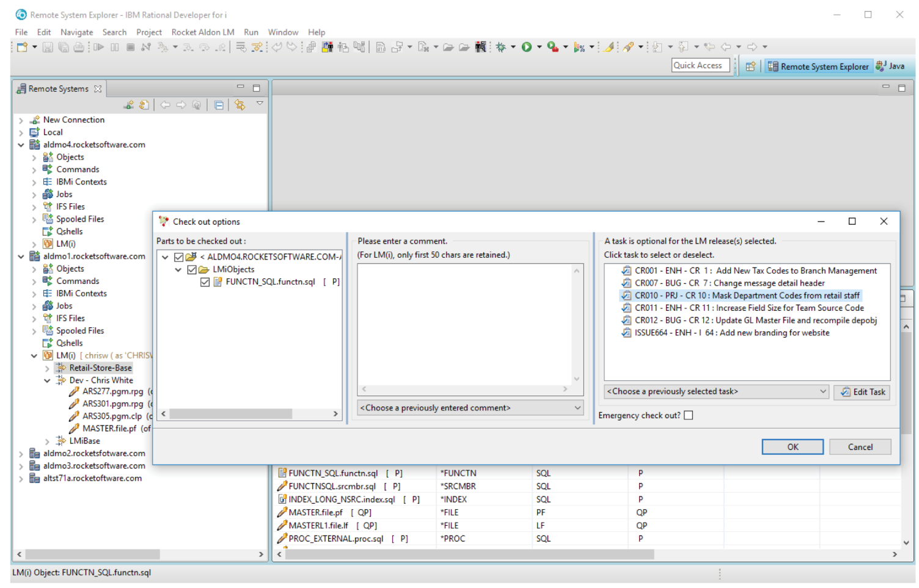Collapse the aldmo4.rocketsoftware.com connection
Viewport: 919px width, 588px height.
(x=21, y=145)
